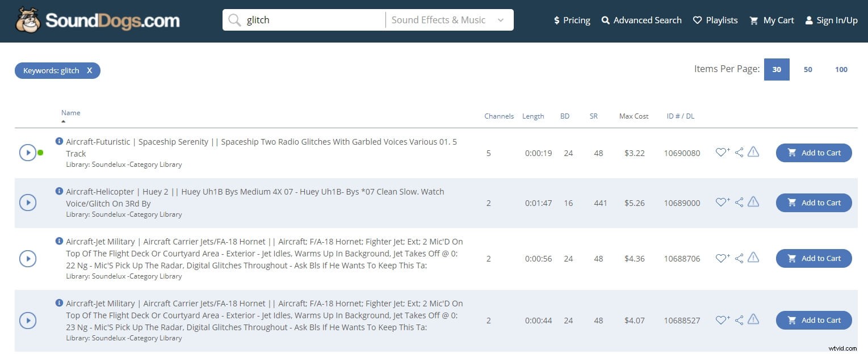The image size is (868, 354).
Task: Play the Spaceship Serenity sound preview
Action: [27, 152]
